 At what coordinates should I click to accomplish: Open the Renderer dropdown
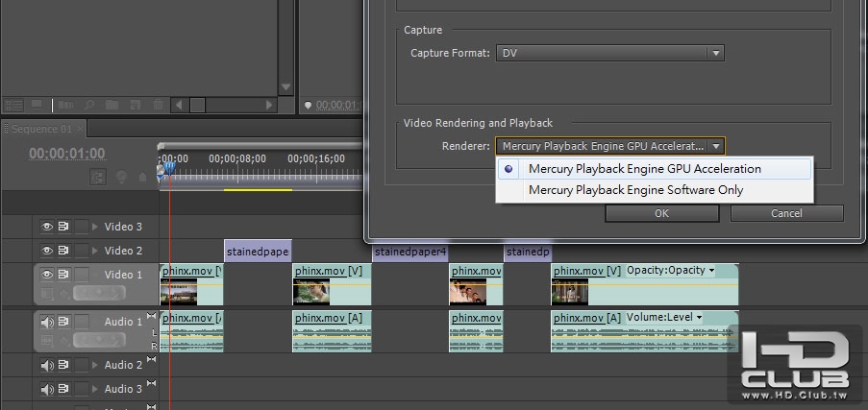[x=610, y=146]
